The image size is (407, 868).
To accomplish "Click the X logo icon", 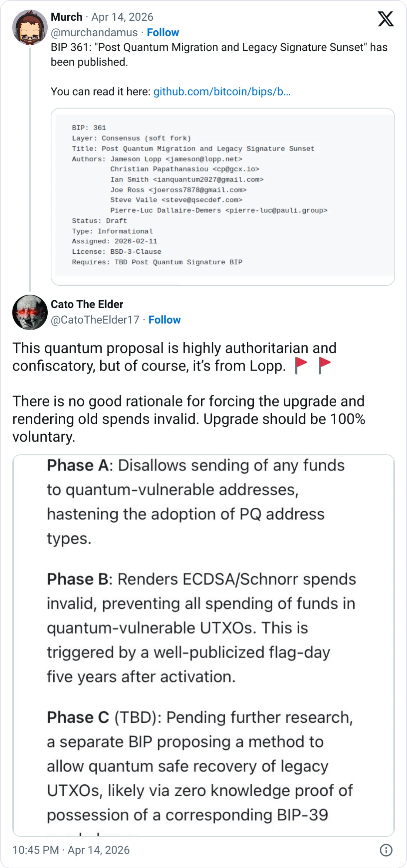I will pos(386,19).
